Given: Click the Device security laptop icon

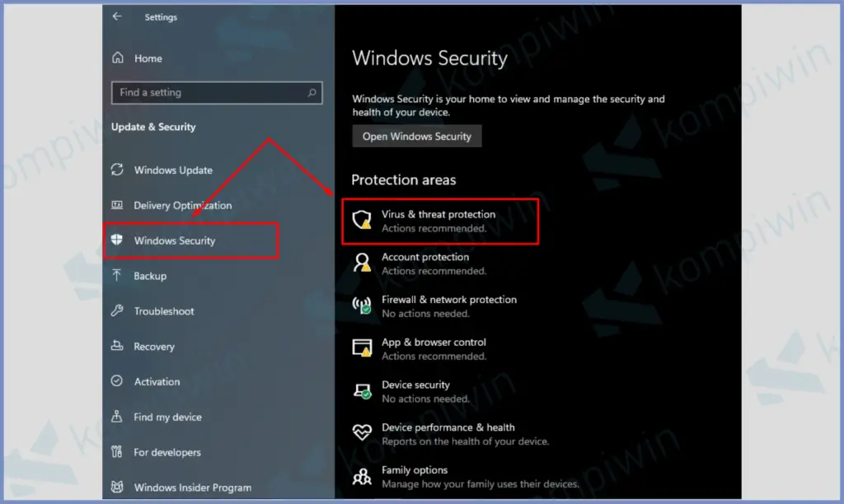Looking at the screenshot, I should [361, 391].
